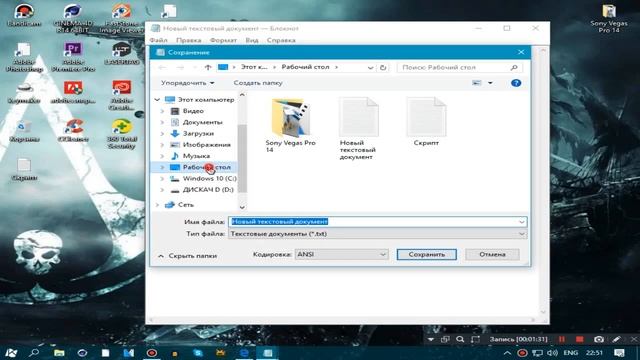The height and width of the screenshot is (360, 640).
Task: Click the navigation tree scrollbar thumb
Action: (x=242, y=158)
